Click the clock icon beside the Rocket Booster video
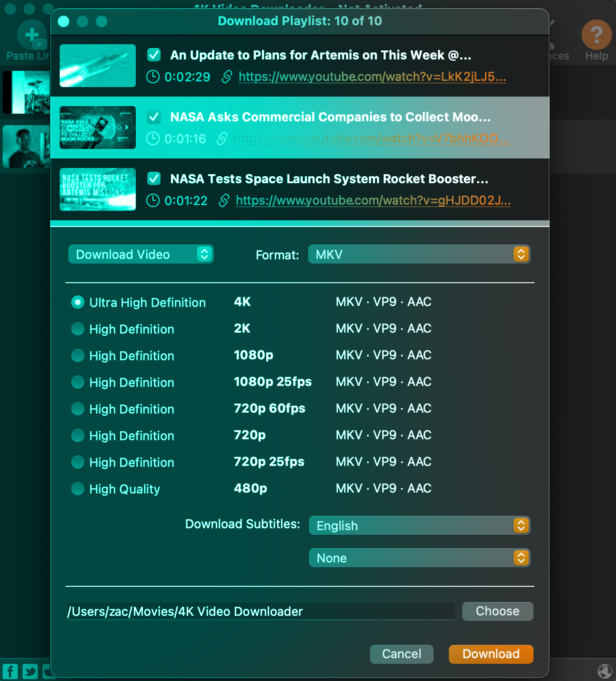The width and height of the screenshot is (616, 681). coord(153,201)
